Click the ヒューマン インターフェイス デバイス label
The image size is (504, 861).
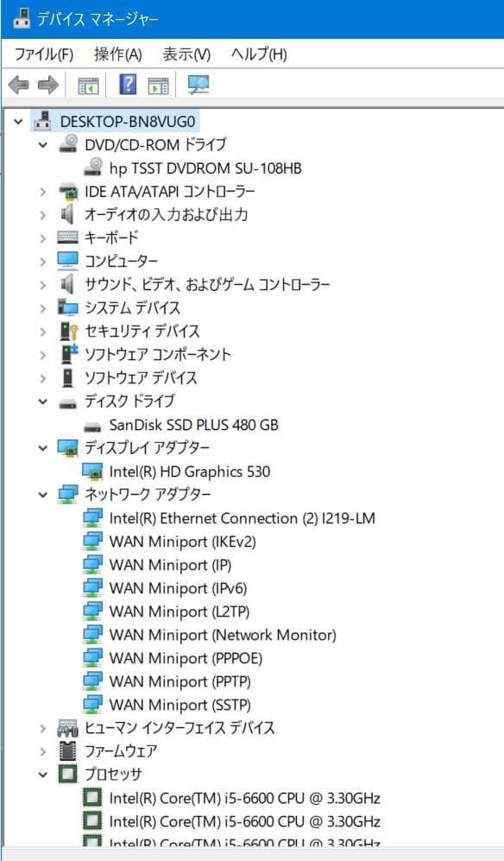(x=179, y=728)
